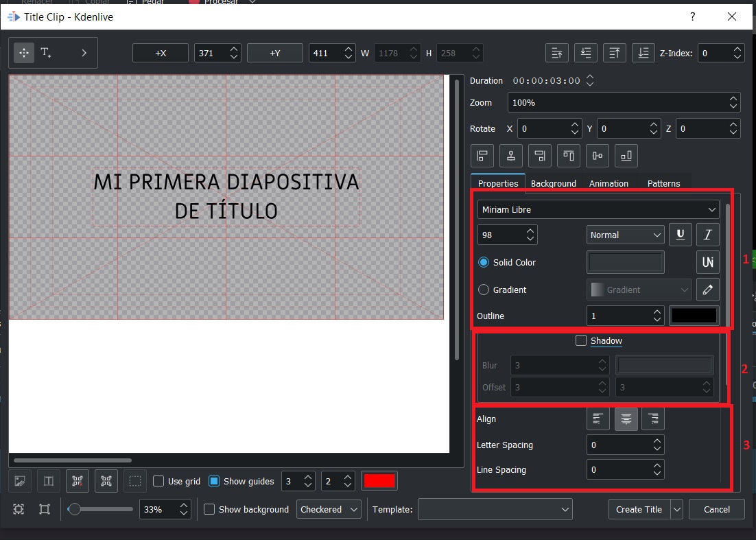This screenshot has width=756, height=540.
Task: Click the dotted rectangle selection icon
Action: [x=135, y=481]
